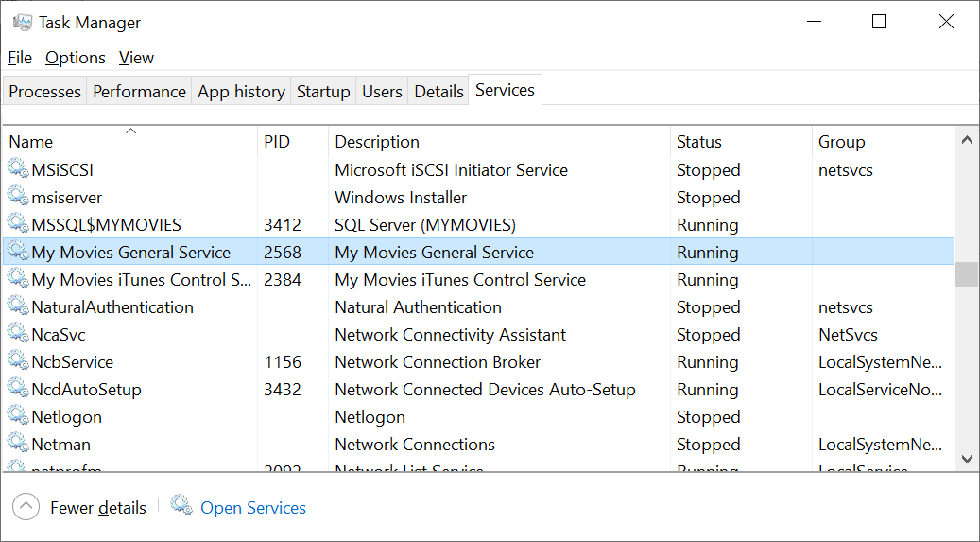This screenshot has height=542, width=980.
Task: Click the gear icon beside msiserver
Action: tap(18, 197)
